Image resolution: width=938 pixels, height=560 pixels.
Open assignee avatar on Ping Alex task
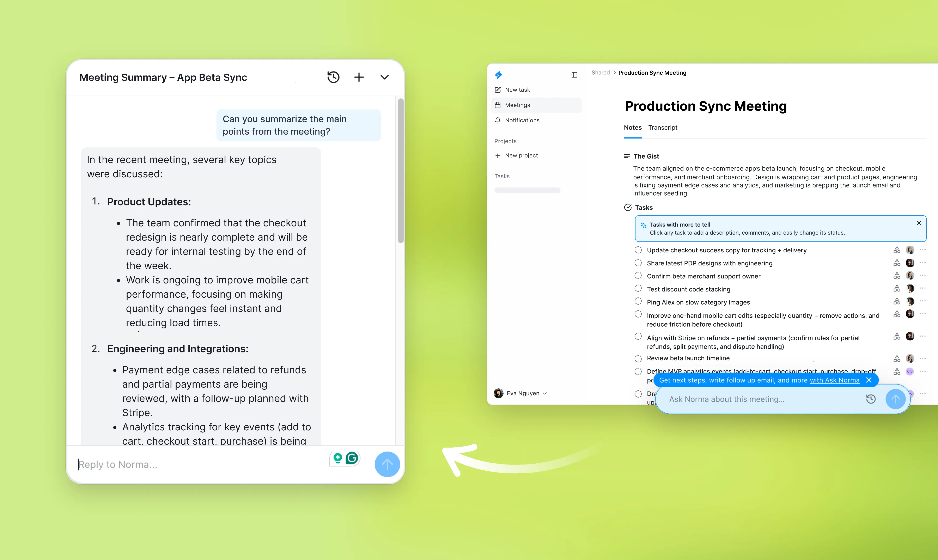pos(910,302)
